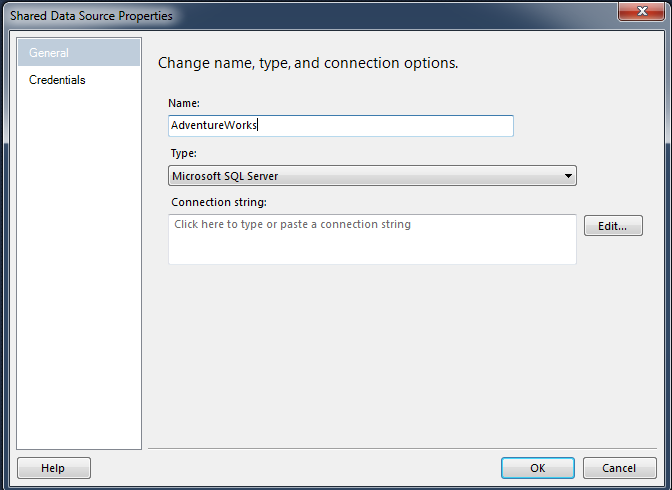Click the Shared Data Source Properties title bar
This screenshot has height=490, width=672.
coord(300,15)
